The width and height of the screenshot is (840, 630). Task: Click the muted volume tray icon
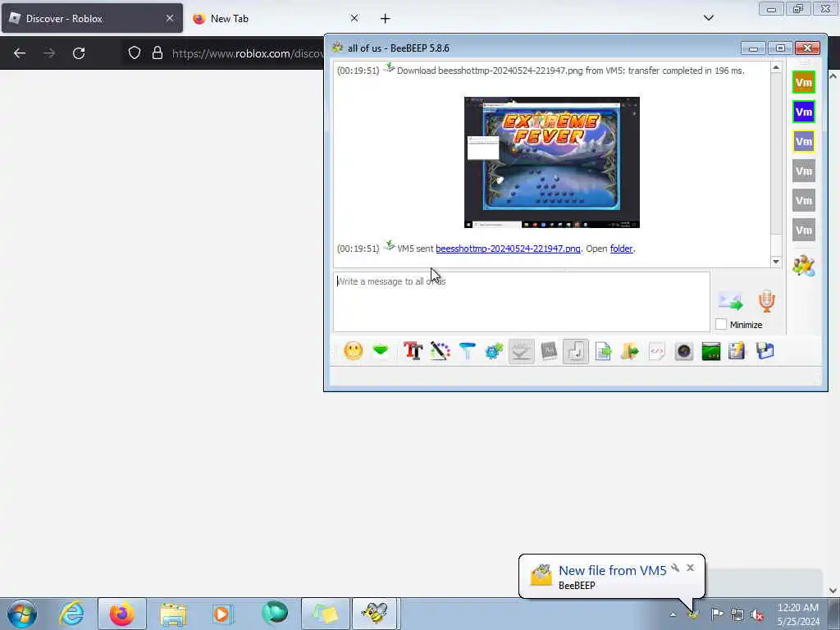757,614
